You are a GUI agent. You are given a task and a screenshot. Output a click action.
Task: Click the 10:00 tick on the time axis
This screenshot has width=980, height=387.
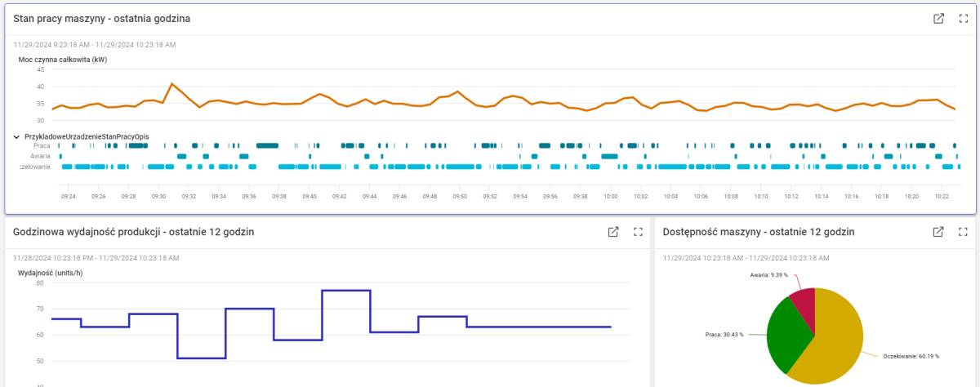click(610, 197)
